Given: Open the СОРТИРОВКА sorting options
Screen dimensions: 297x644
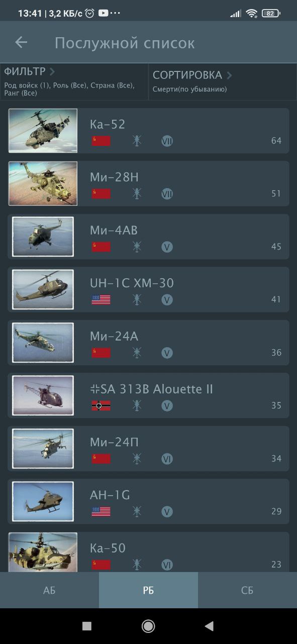Looking at the screenshot, I should (223, 82).
